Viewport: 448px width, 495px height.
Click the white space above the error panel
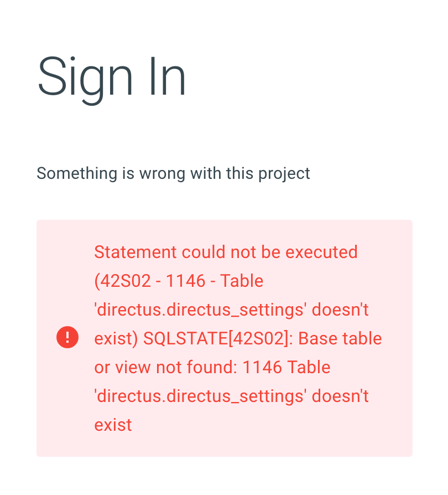[x=224, y=202]
